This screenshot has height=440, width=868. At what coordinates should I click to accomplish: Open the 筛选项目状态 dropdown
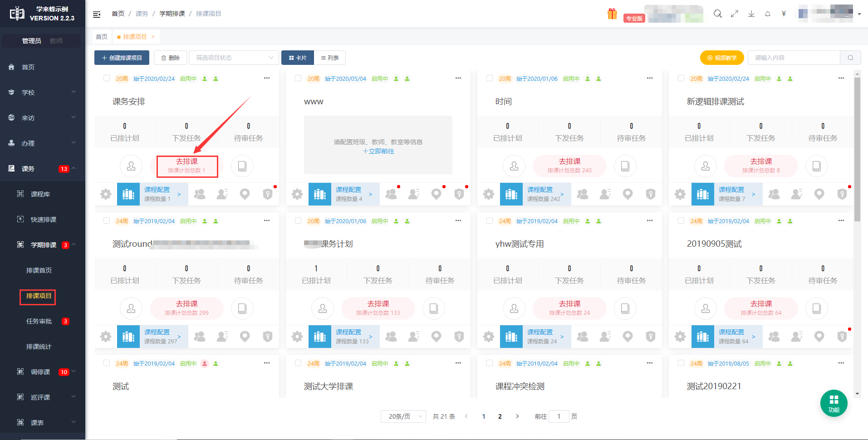pos(234,58)
